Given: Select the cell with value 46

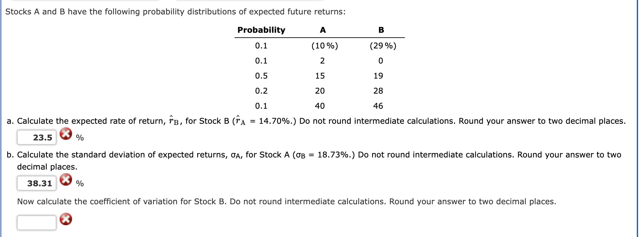Looking at the screenshot, I should click(x=379, y=106).
